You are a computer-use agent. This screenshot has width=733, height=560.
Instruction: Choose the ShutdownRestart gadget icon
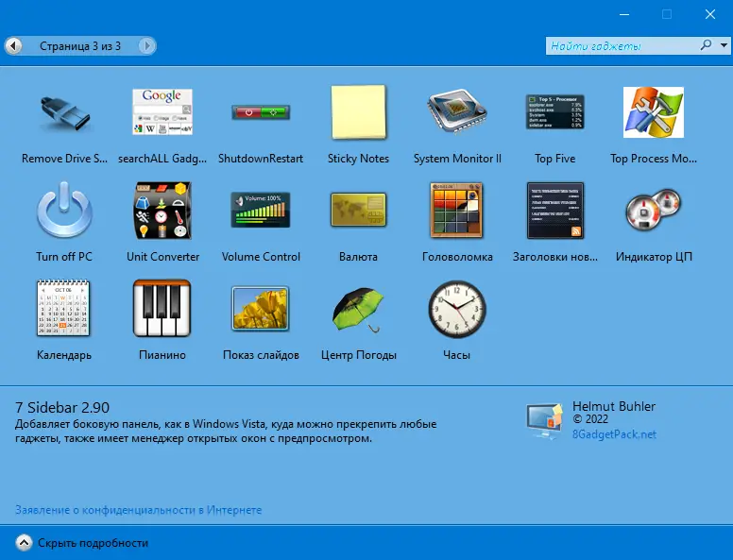click(261, 112)
